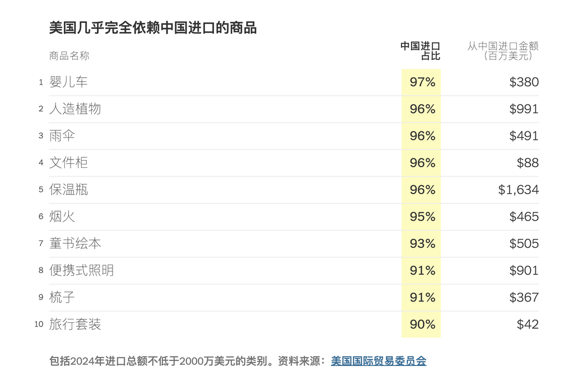Viewport: 588px width, 390px height.
Task: Select the 人造植物 row label
Action: 75,109
